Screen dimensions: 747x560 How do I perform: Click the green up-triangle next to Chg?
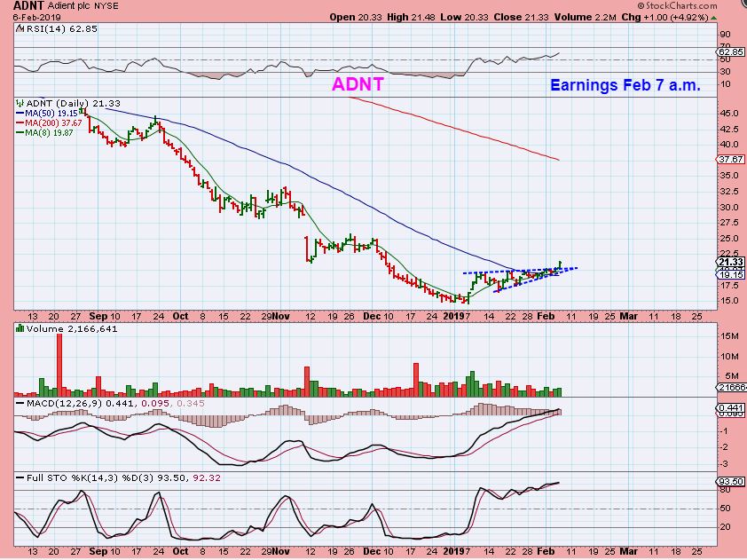click(713, 18)
